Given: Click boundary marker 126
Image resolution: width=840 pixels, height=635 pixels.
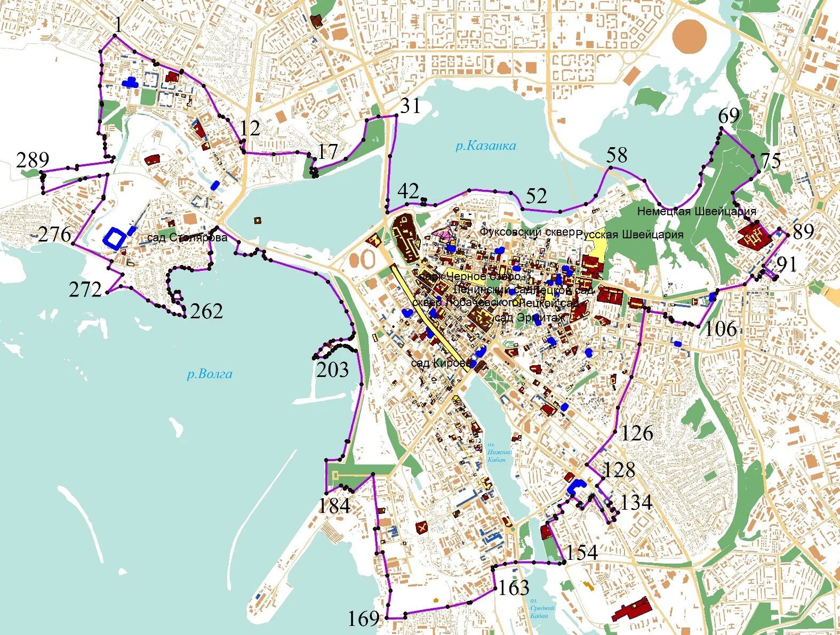Looking at the screenshot, I should click(637, 433).
